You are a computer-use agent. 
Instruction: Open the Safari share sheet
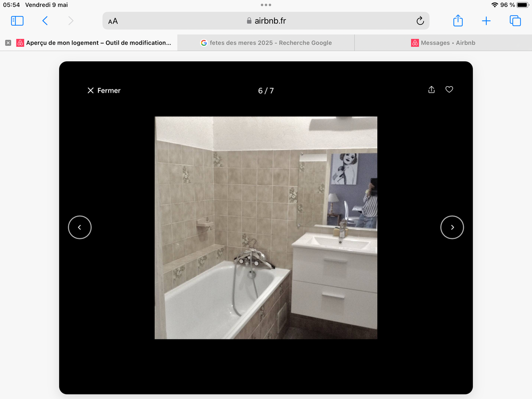[458, 21]
